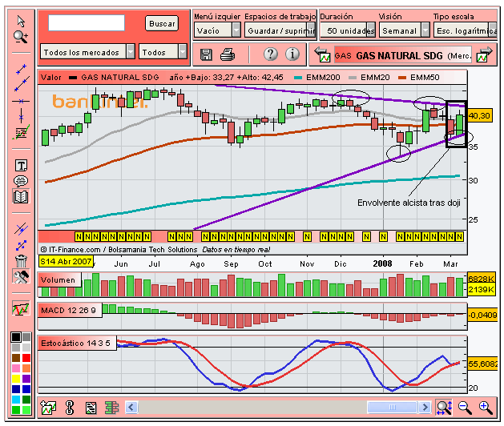Click the chain link icon at bottom
The height and width of the screenshot is (426, 504).
70,408
